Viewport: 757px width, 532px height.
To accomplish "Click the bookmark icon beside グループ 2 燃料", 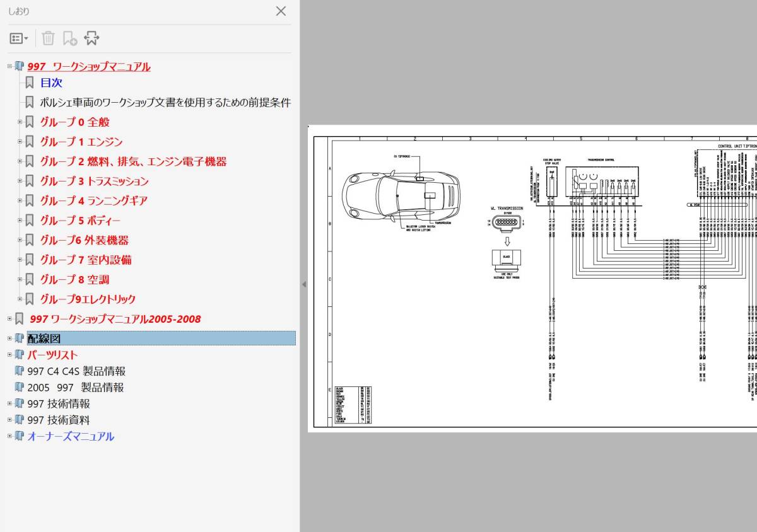I will pos(30,161).
